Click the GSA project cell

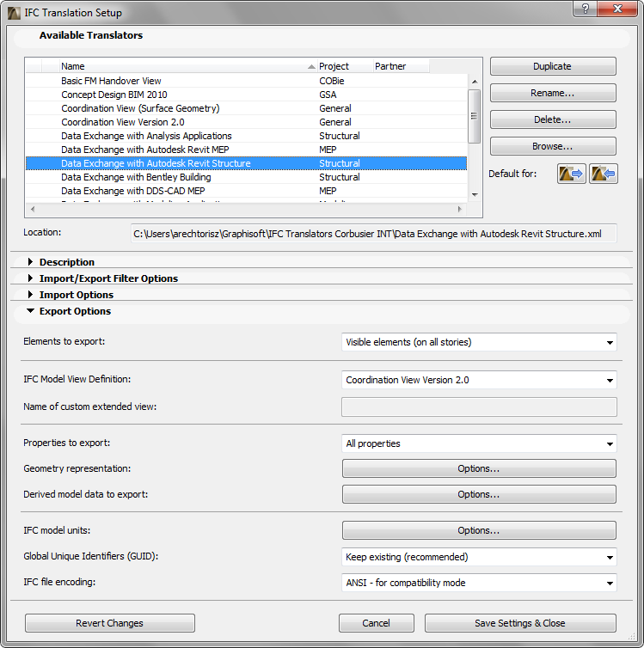(328, 95)
